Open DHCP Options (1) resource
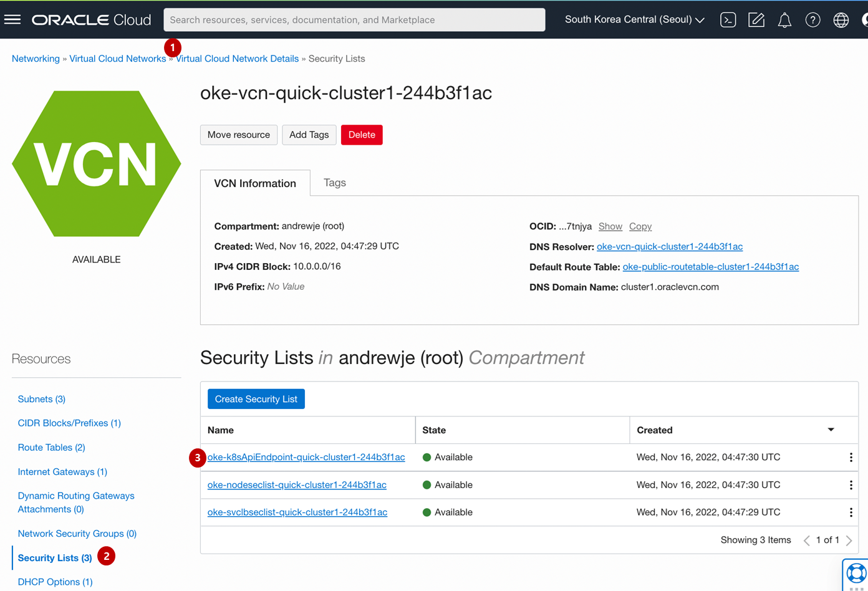The image size is (868, 591). (x=55, y=582)
